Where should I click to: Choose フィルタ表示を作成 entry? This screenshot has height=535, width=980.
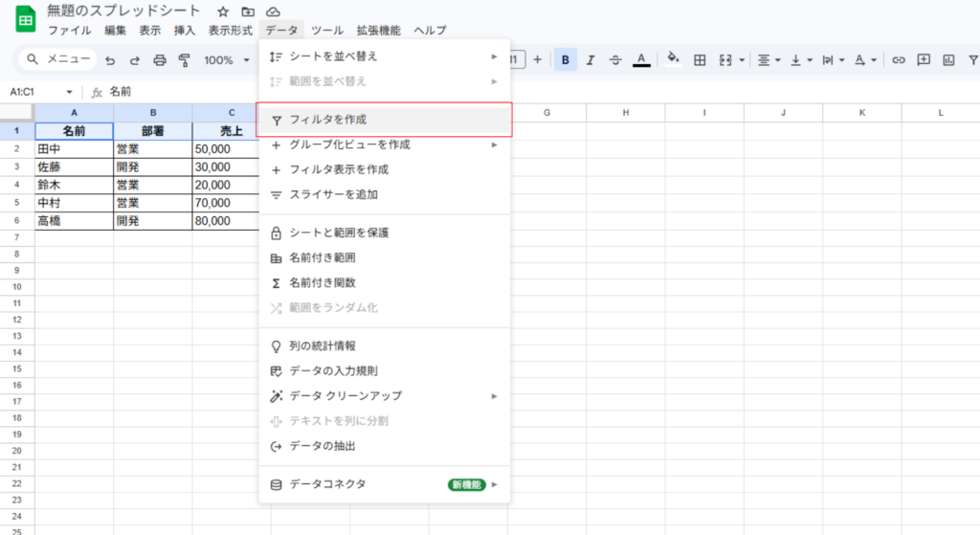tap(385, 169)
